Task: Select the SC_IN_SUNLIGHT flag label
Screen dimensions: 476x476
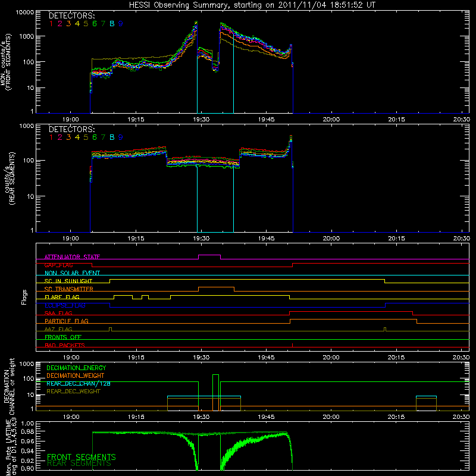Action: tap(68, 281)
